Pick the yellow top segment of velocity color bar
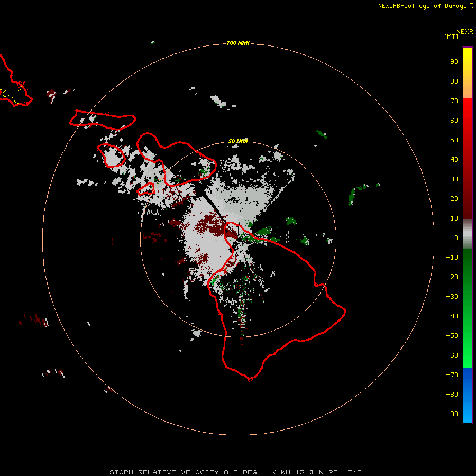476x476 pixels. (467, 73)
